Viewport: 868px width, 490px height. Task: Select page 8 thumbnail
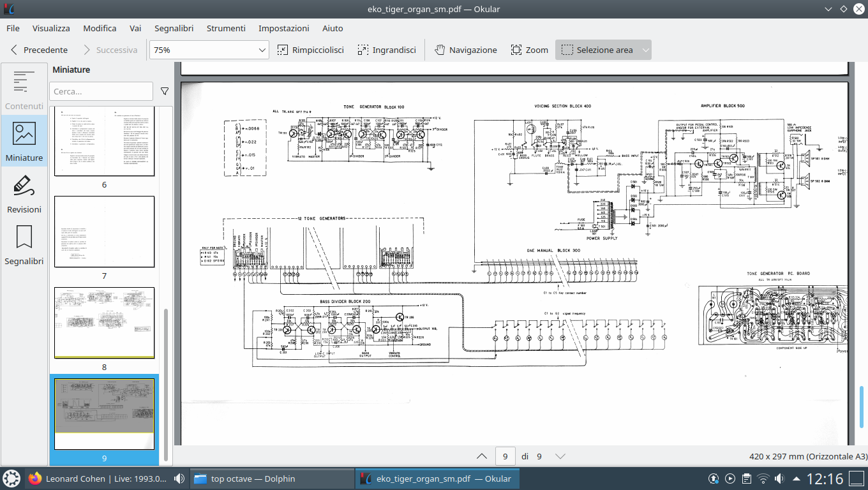tap(104, 322)
